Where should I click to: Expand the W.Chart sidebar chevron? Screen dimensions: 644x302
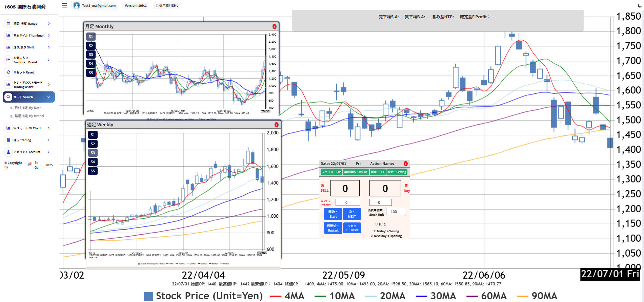49,128
